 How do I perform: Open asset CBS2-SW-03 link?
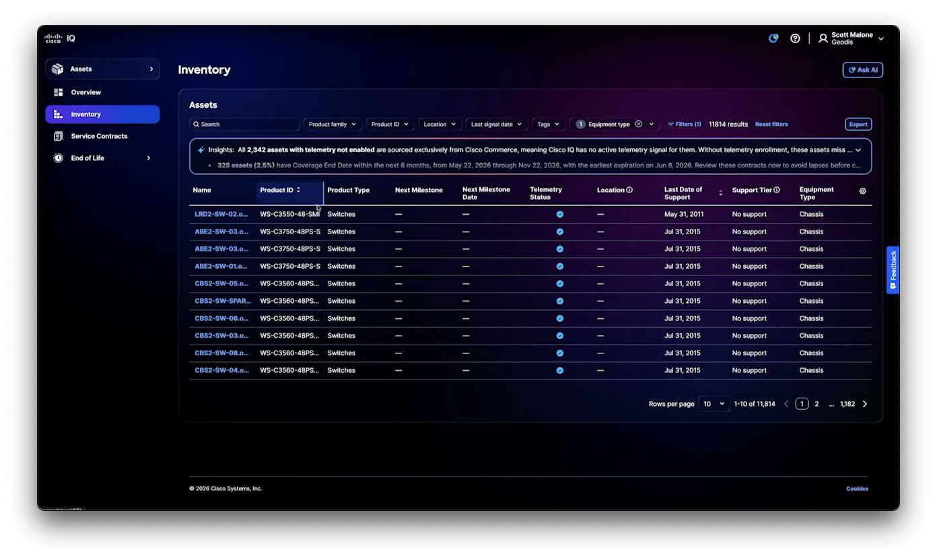pos(221,336)
